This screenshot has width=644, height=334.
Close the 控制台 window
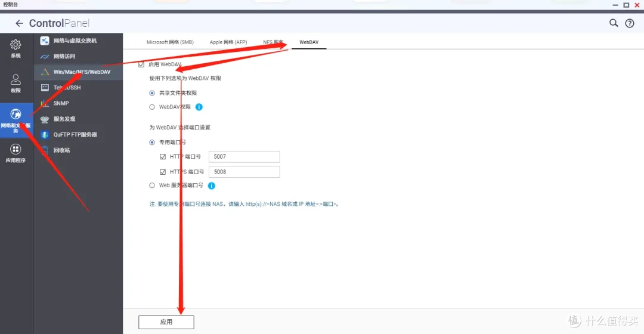pos(637,5)
